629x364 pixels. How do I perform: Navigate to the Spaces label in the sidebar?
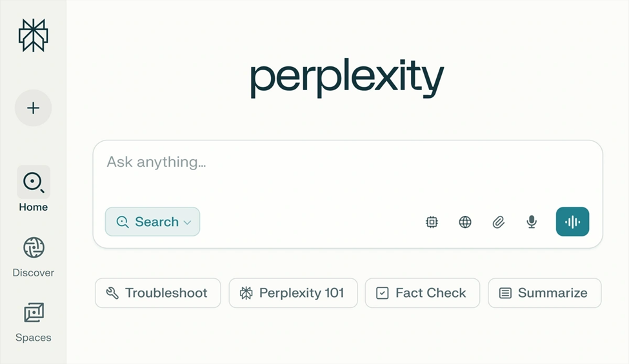[x=34, y=338]
